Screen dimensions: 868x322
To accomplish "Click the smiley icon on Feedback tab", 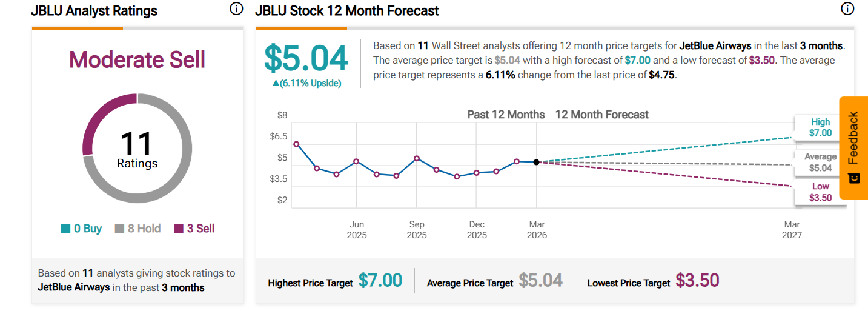I will pos(854,178).
